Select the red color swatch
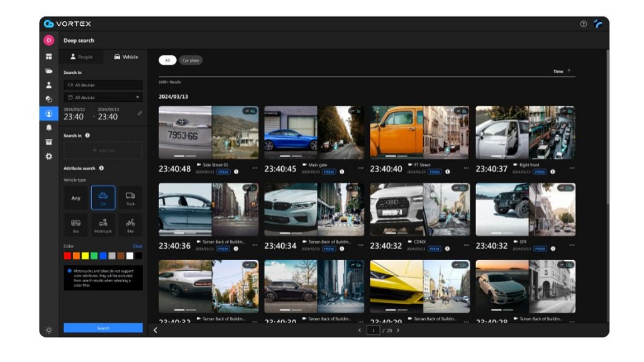The image size is (644, 362). point(67,255)
